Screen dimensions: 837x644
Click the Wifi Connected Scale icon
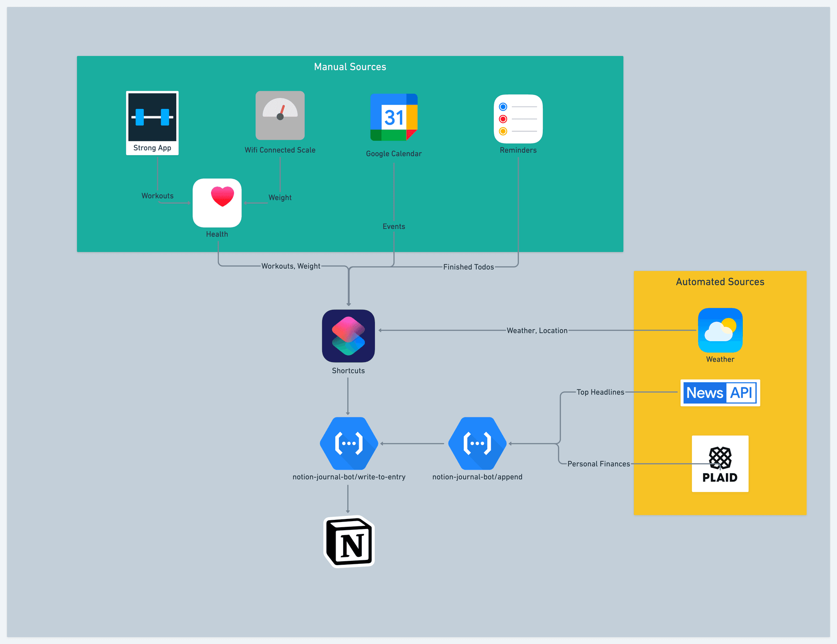click(x=280, y=115)
